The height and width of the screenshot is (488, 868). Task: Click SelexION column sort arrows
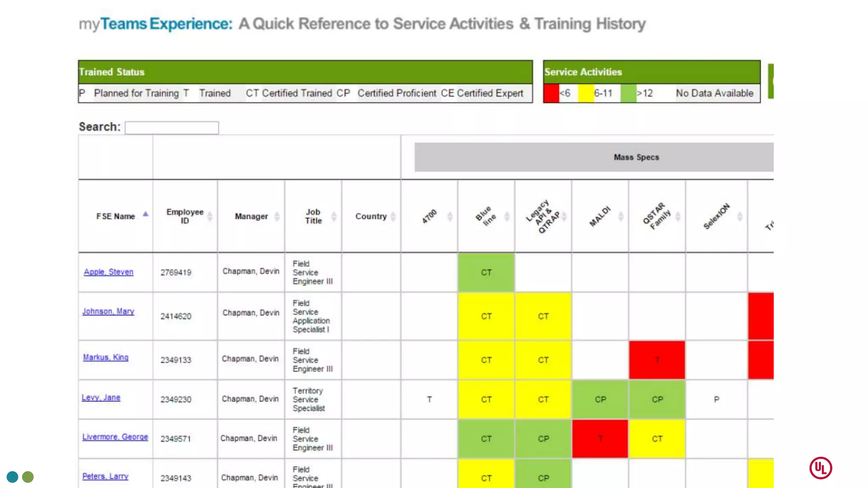(740, 216)
